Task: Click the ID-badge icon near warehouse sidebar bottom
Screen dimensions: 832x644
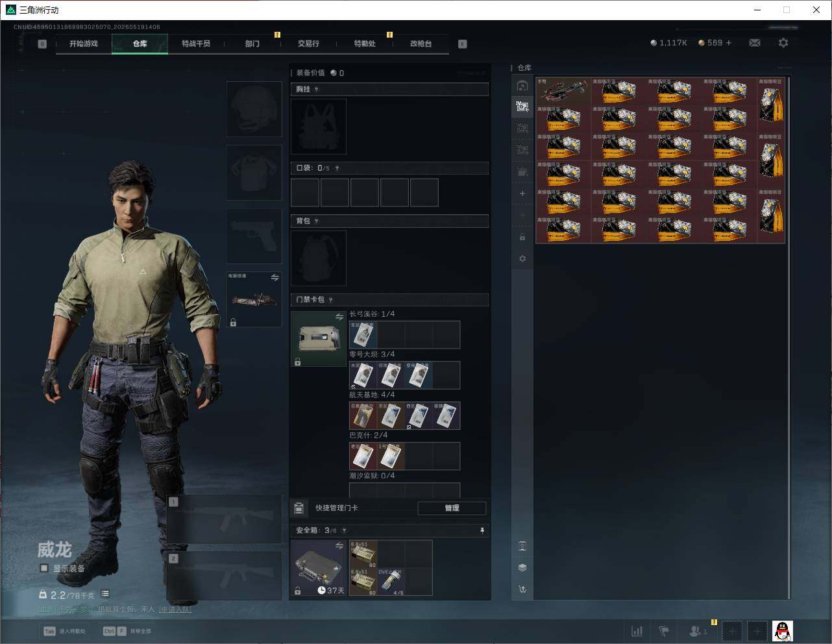Action: coord(522,546)
